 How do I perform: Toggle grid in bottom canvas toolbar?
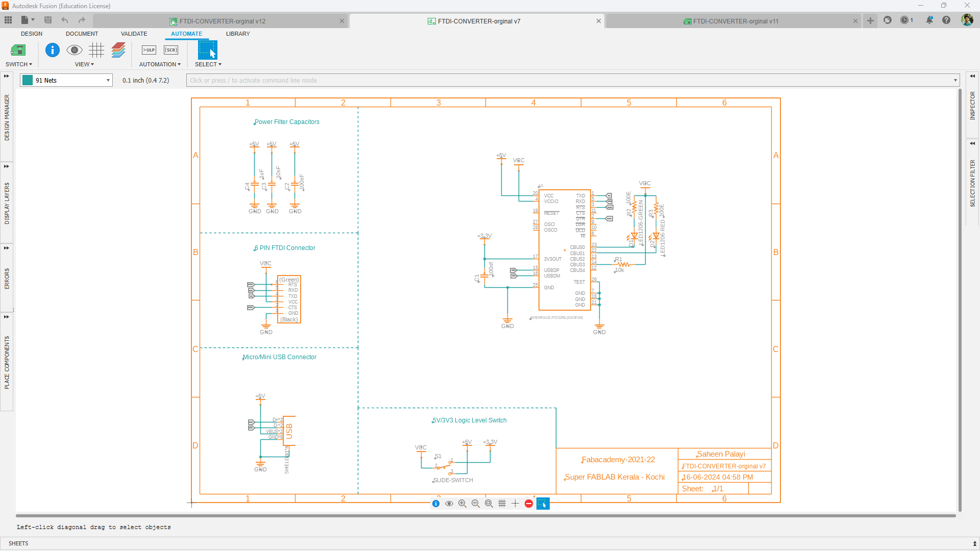click(x=502, y=504)
